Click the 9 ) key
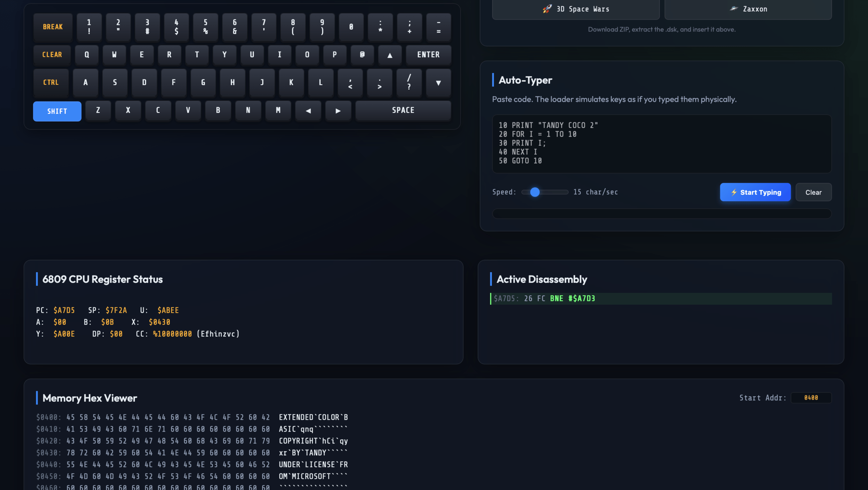Image resolution: width=868 pixels, height=490 pixels. click(322, 27)
